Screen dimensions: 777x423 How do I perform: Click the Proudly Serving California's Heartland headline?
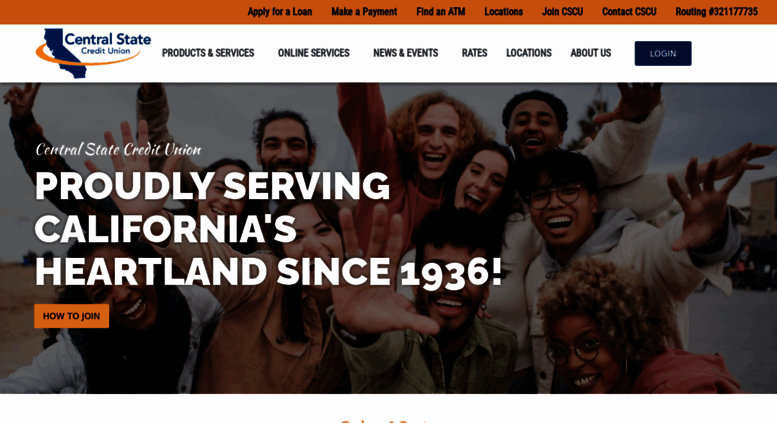point(268,229)
